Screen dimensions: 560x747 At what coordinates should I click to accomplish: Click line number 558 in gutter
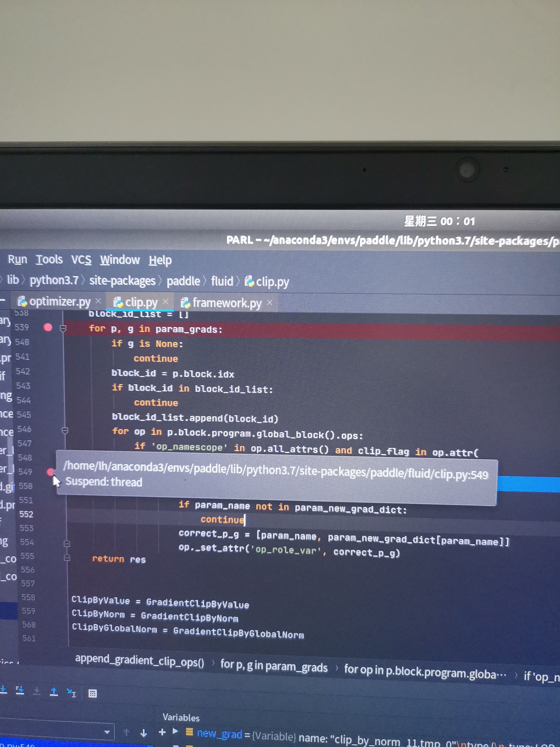point(28,597)
